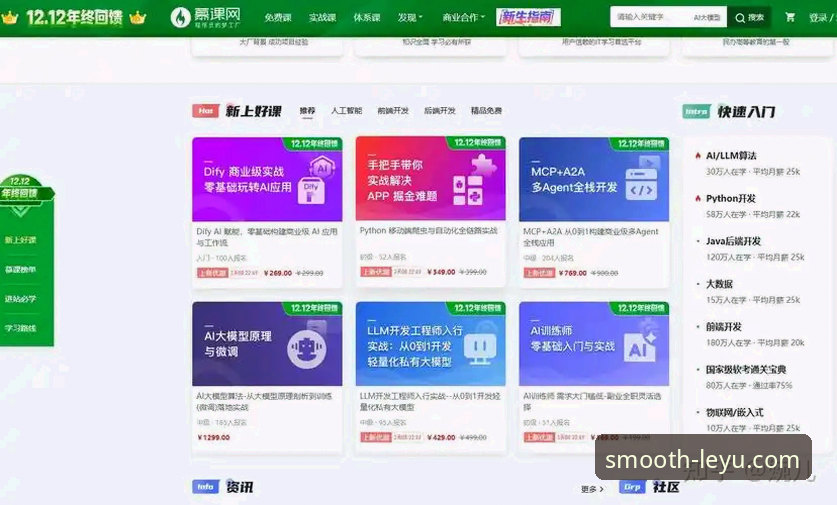The image size is (837, 505).
Task: Click the Dify cube icon in thumbnail
Action: [311, 193]
